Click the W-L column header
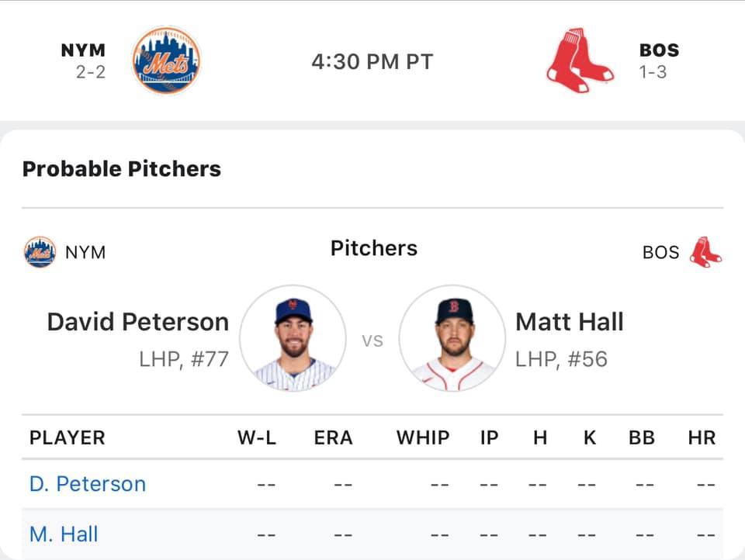The width and height of the screenshot is (745, 560). (257, 437)
